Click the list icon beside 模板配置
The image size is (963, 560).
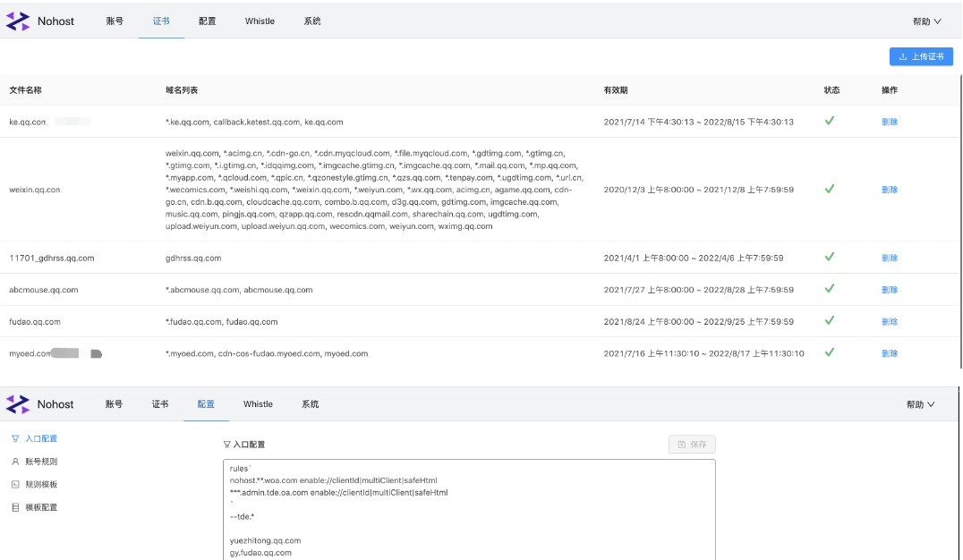coord(15,507)
